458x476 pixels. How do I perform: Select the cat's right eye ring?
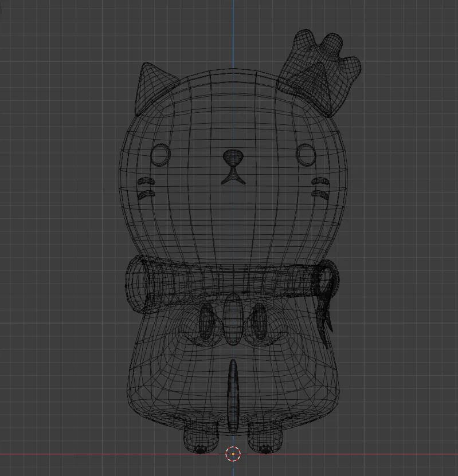coord(306,155)
